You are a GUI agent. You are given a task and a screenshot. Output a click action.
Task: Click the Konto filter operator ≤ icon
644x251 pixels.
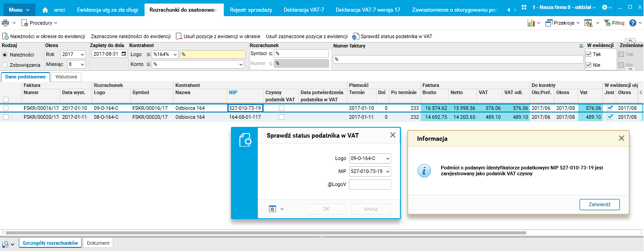(x=148, y=65)
